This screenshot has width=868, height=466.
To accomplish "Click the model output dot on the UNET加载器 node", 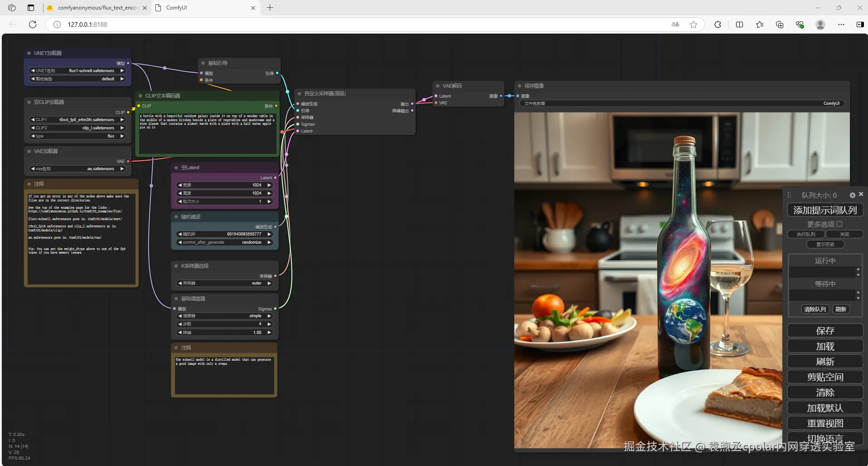I will 128,63.
